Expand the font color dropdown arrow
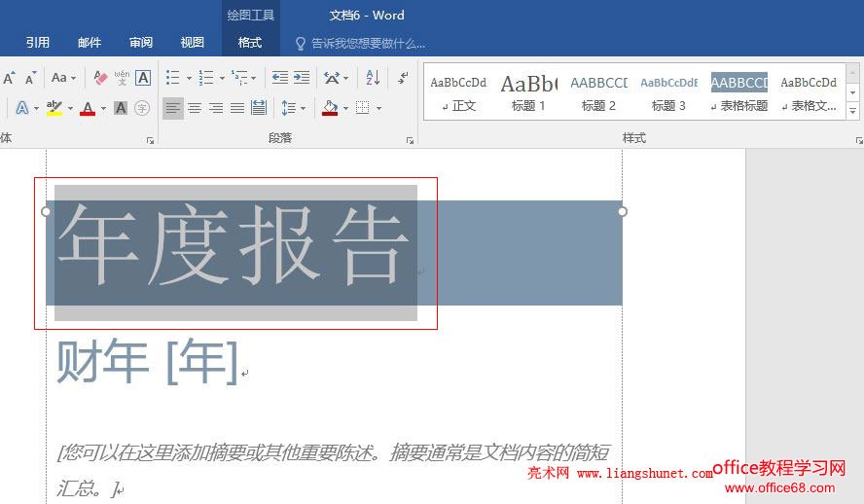864x504 pixels. pos(103,109)
